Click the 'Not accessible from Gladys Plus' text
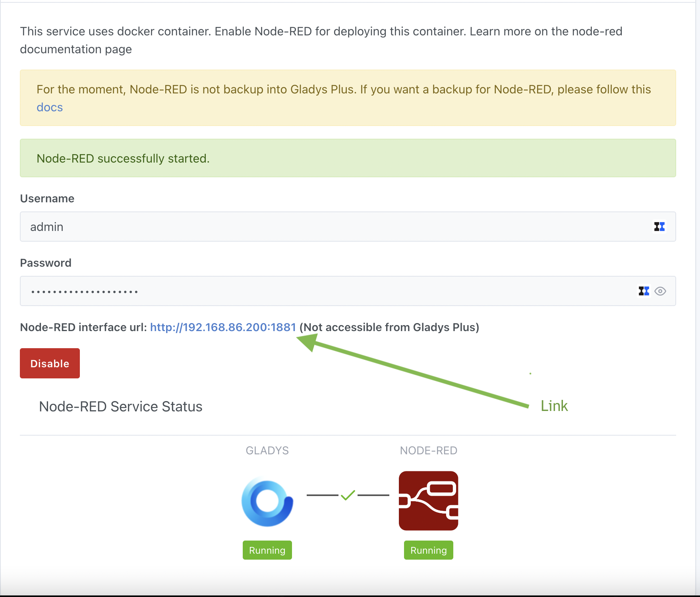 tap(389, 327)
